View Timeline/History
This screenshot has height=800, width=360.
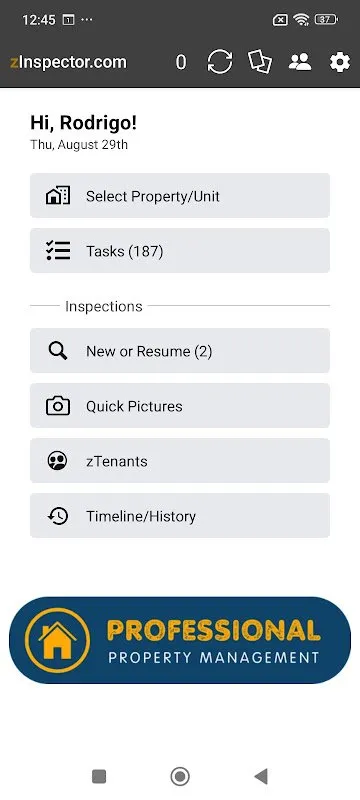pyautogui.click(x=180, y=516)
